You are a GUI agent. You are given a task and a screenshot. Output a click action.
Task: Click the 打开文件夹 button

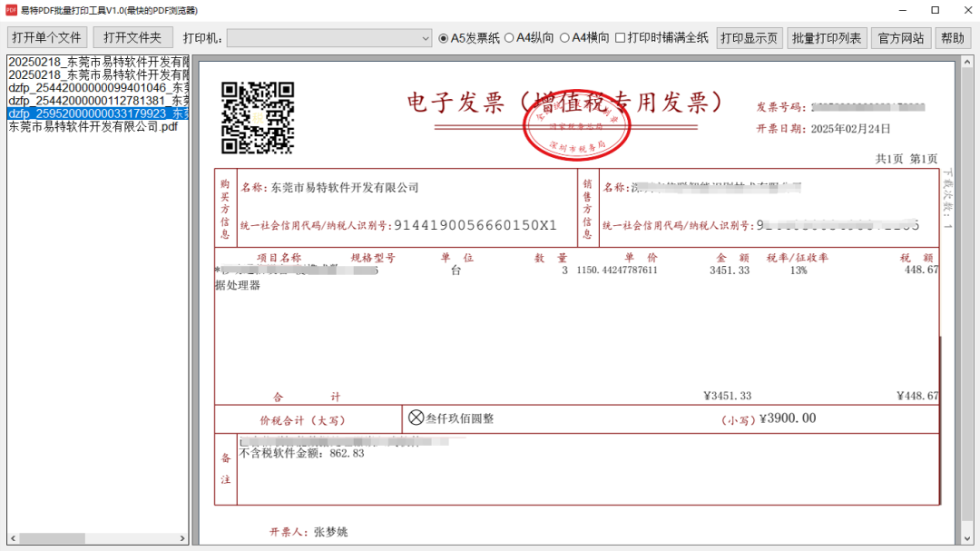coord(132,38)
